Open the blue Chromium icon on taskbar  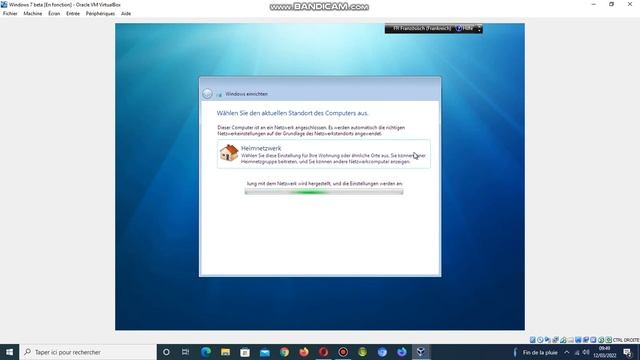(x=382, y=352)
